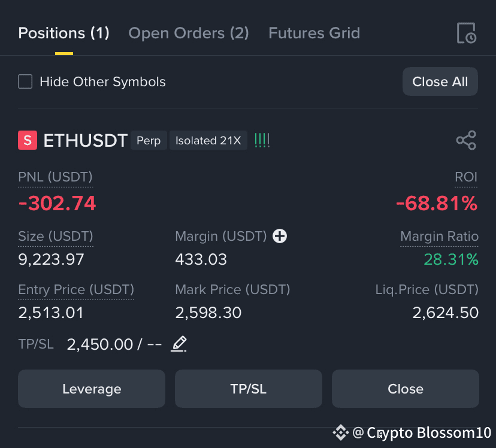
Task: Click the ETHUSDT symbol name
Action: (86, 140)
